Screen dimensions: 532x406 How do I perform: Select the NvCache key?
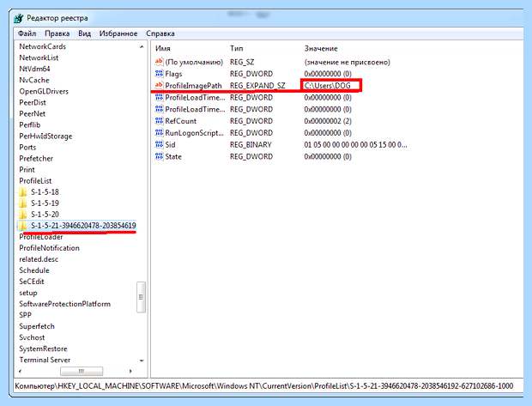[34, 80]
